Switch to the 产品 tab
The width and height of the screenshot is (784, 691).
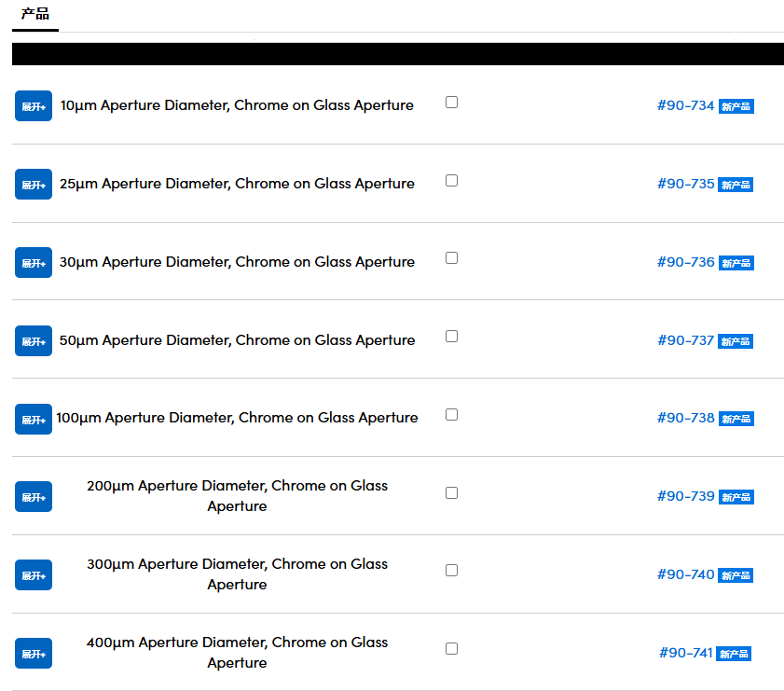pyautogui.click(x=35, y=14)
